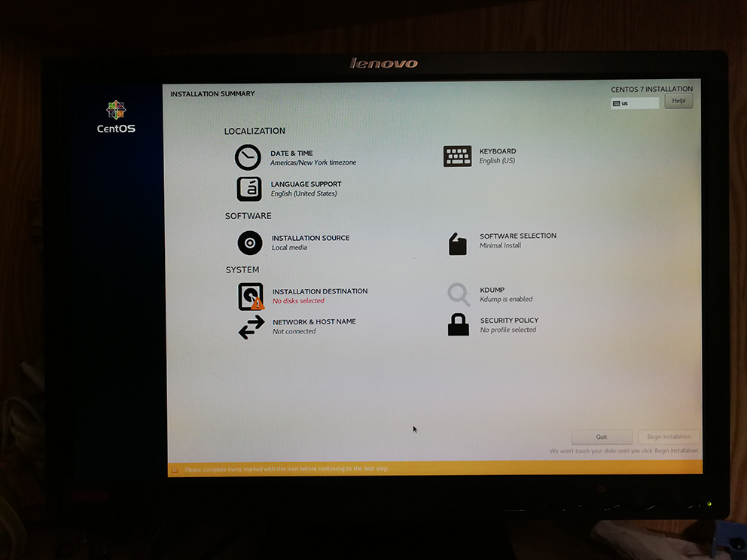Viewport: 747px width, 560px height.
Task: Open Network & Host Name arrows icon
Action: pyautogui.click(x=251, y=327)
